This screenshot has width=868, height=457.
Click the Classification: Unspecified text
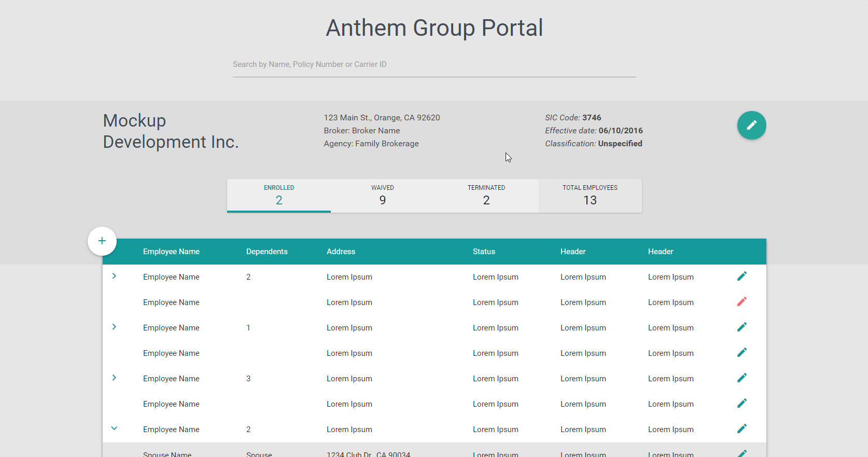(594, 144)
